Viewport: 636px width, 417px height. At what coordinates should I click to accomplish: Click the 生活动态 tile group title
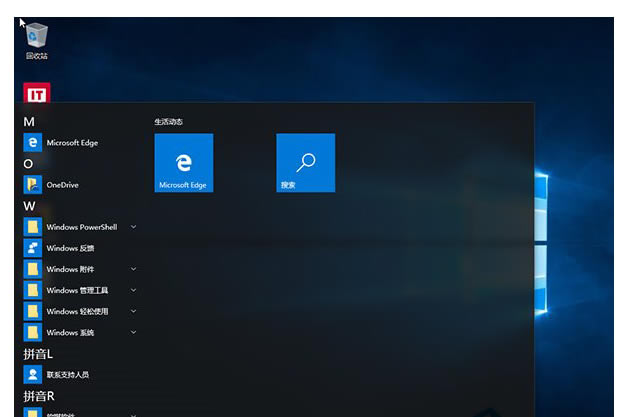click(x=168, y=122)
